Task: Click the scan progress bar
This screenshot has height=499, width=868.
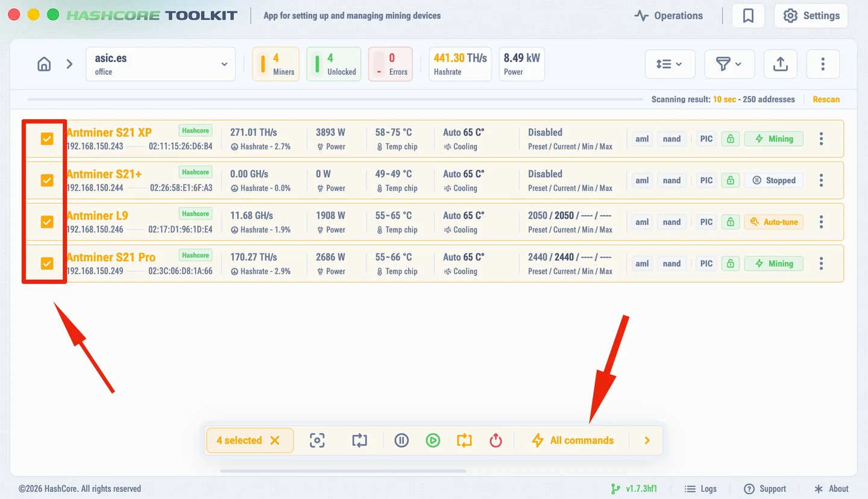Action: point(335,99)
